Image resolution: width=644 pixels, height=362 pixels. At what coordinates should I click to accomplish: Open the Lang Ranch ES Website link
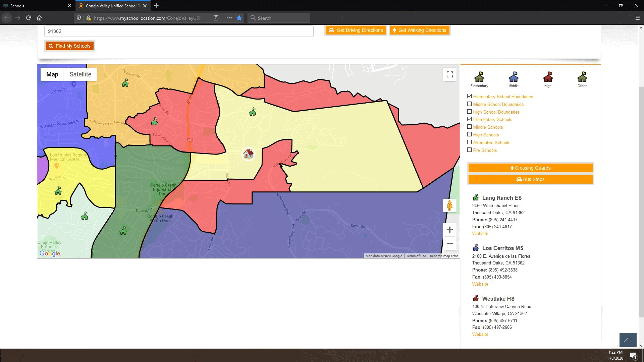click(x=480, y=234)
